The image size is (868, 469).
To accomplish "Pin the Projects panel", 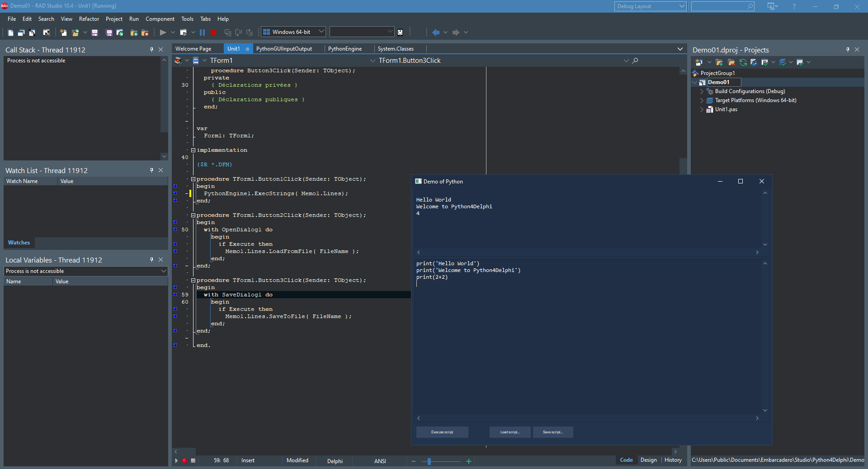I will [x=848, y=50].
